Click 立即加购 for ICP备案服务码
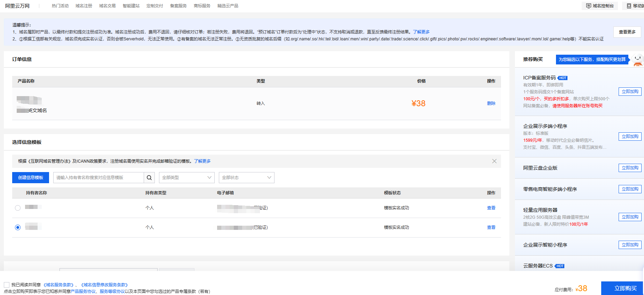 630,92
